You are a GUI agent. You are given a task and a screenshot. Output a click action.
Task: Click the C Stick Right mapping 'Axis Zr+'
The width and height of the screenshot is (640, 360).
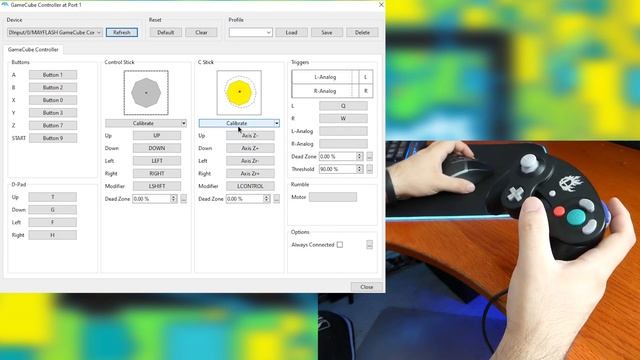(250, 173)
